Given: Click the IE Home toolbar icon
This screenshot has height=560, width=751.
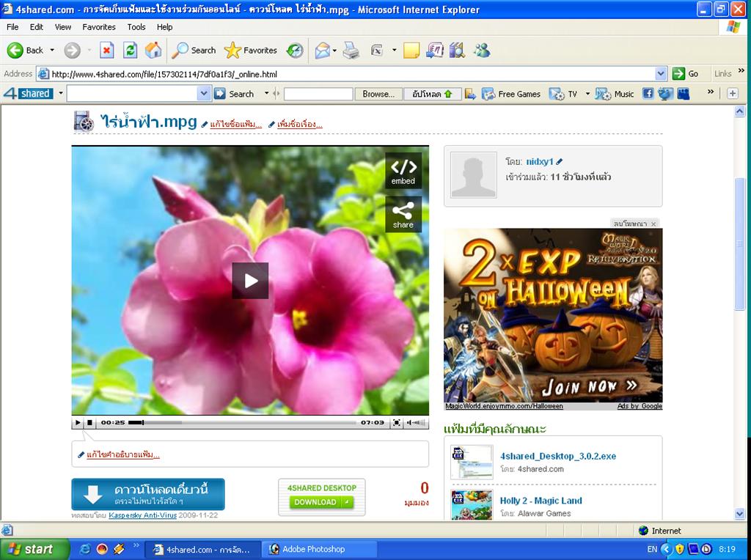Looking at the screenshot, I should 153,50.
